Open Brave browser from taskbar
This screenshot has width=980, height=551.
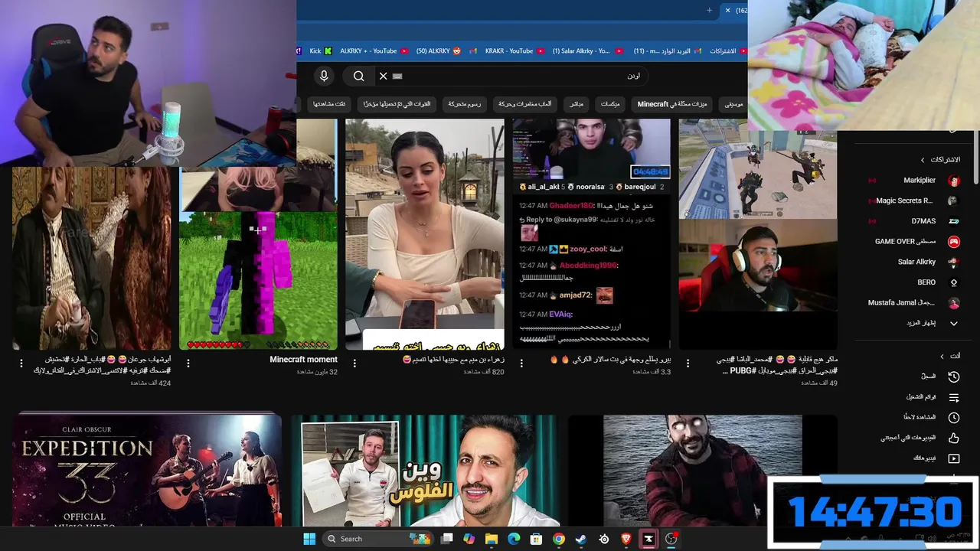(626, 539)
